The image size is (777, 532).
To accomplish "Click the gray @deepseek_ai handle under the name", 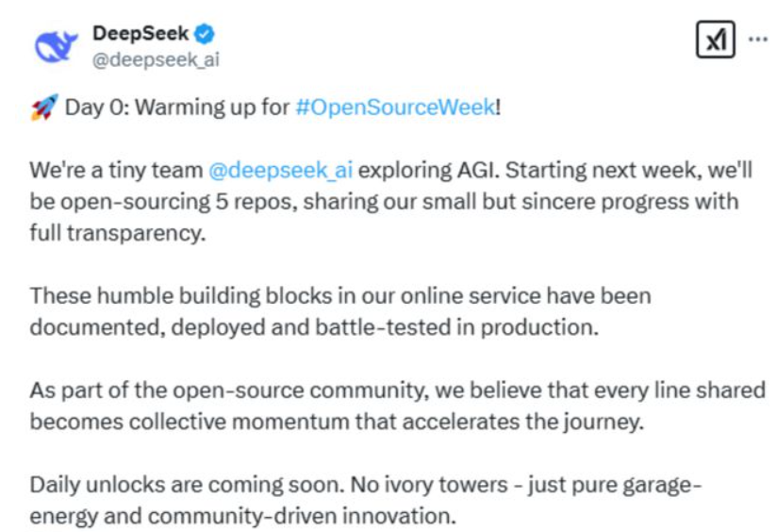I will tap(156, 59).
